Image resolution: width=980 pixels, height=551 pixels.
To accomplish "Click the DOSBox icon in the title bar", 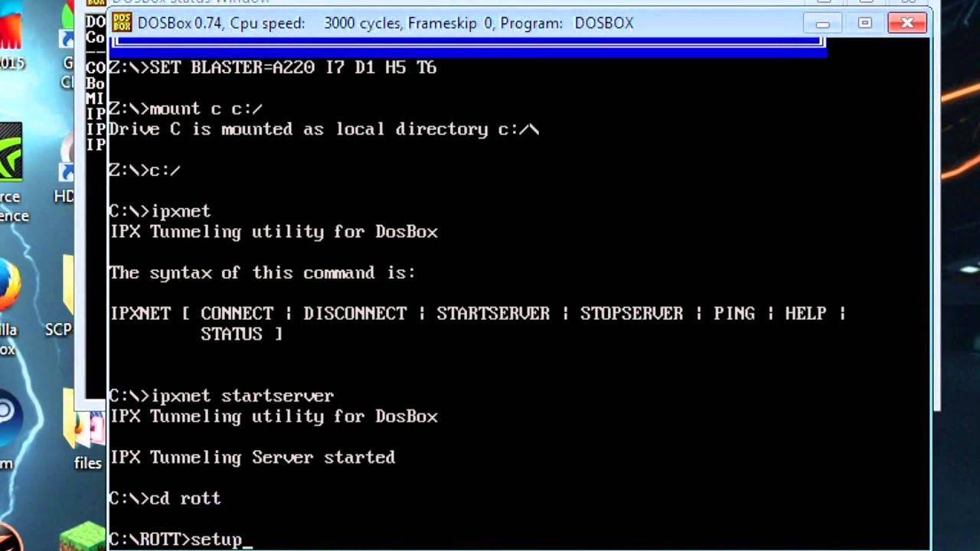I will [122, 23].
